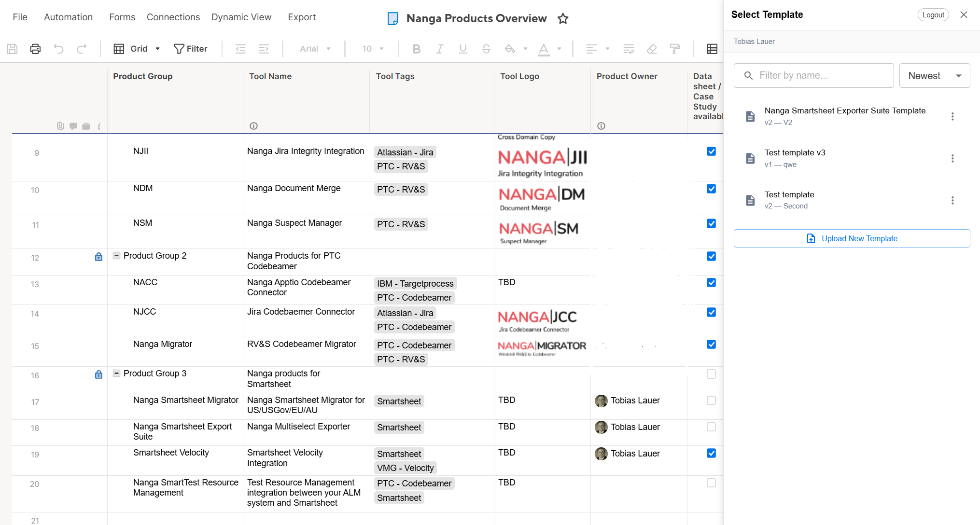The width and height of the screenshot is (980, 525).
Task: Click the Text color A icon
Action: 544,49
